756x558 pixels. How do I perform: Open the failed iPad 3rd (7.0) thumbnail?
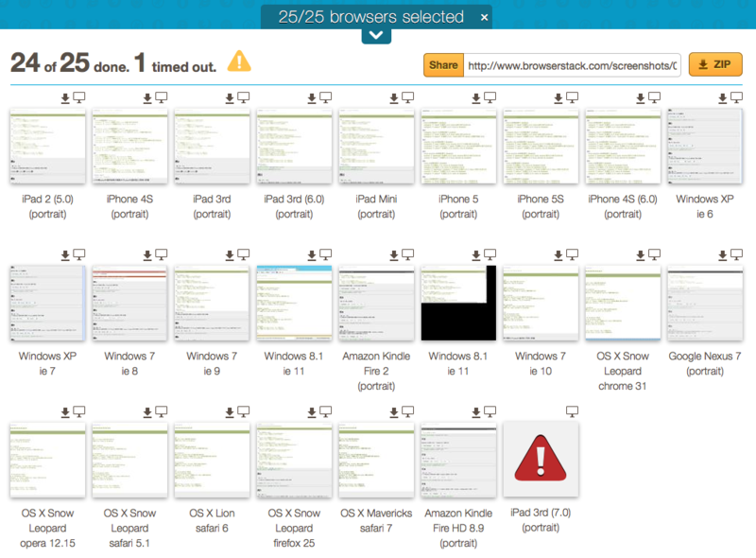point(541,459)
